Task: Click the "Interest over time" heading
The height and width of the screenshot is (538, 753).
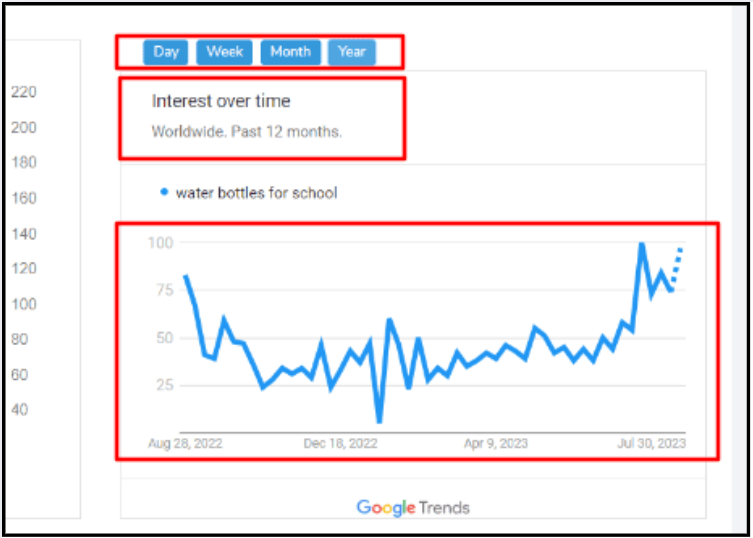Action: click(x=221, y=101)
